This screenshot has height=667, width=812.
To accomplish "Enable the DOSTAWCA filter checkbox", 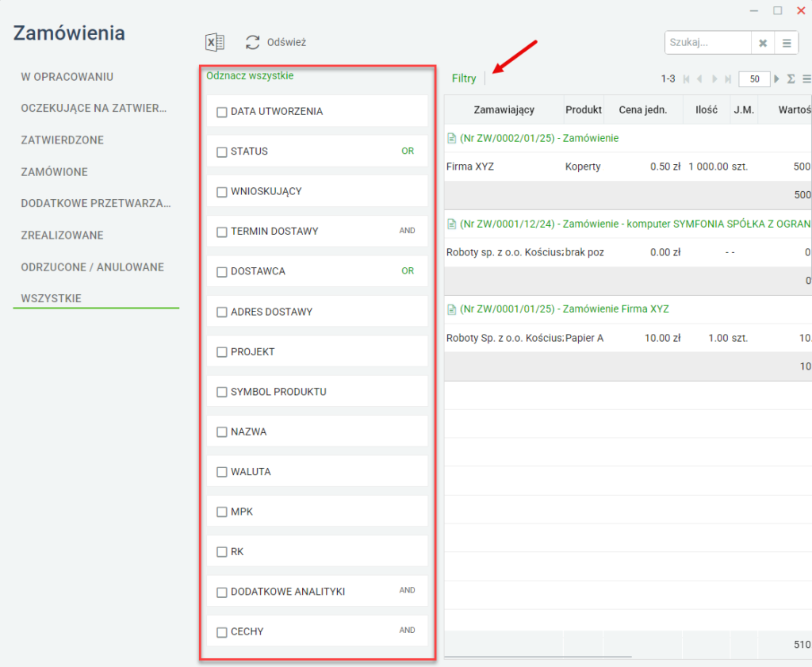I will pyautogui.click(x=222, y=272).
